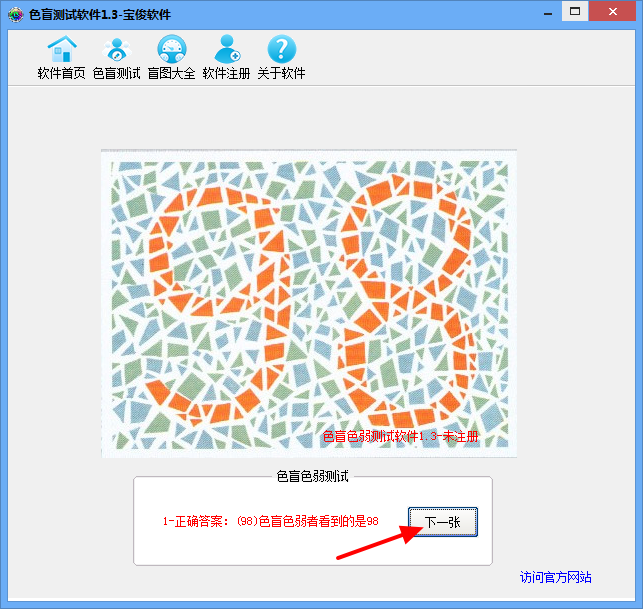Open 色盲测试 via its person icon
The width and height of the screenshot is (643, 609).
click(117, 49)
